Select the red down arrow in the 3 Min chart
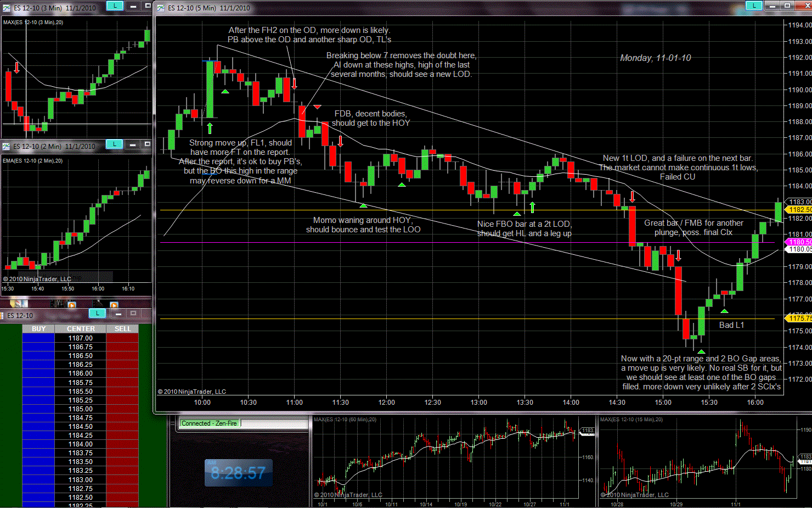This screenshot has width=812, height=508. 17,68
